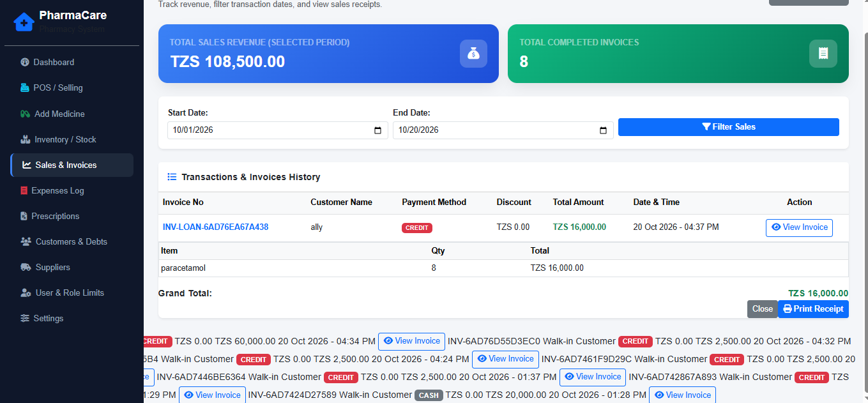Open Dashboard via its gauge icon

tap(25, 62)
